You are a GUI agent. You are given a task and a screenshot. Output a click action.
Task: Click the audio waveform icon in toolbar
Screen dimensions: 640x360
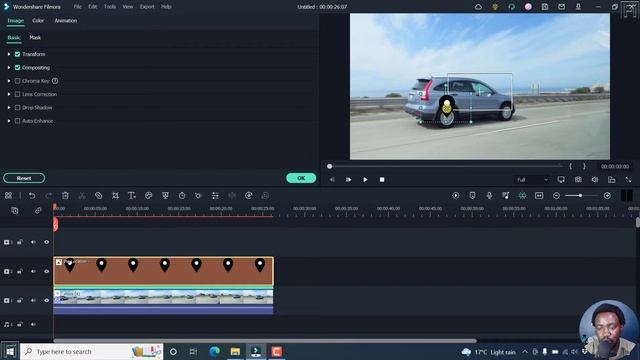[x=232, y=196]
